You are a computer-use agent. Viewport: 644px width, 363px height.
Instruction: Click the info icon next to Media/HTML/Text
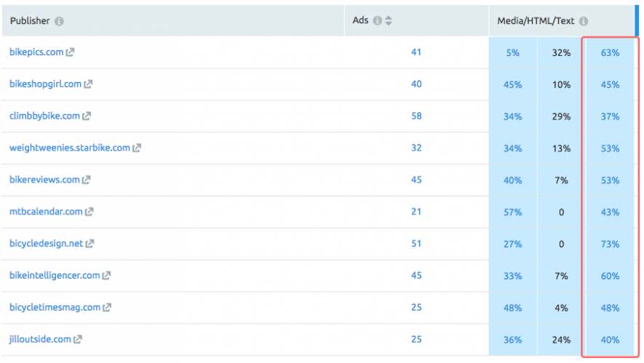pyautogui.click(x=583, y=21)
